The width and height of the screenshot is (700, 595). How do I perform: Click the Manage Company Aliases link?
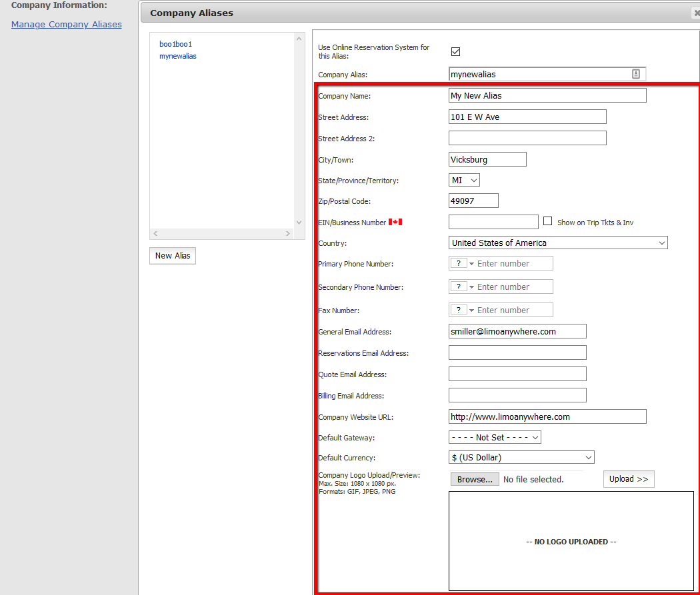click(66, 24)
